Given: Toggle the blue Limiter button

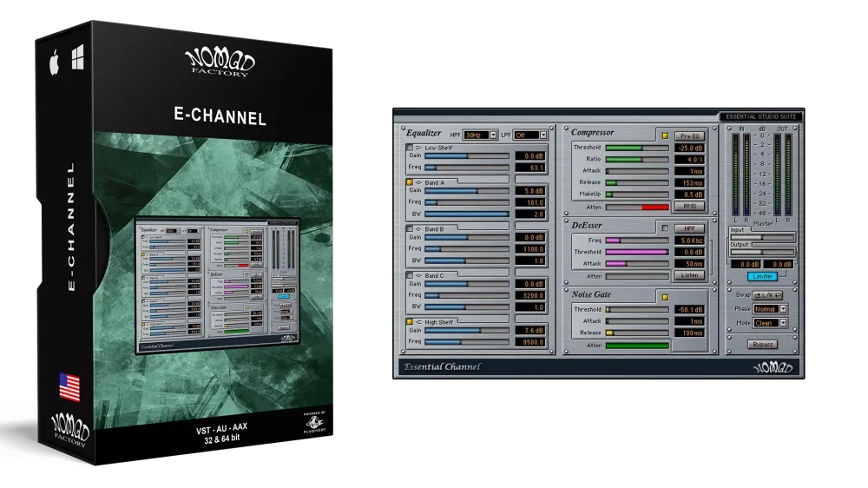Looking at the screenshot, I should 762,276.
